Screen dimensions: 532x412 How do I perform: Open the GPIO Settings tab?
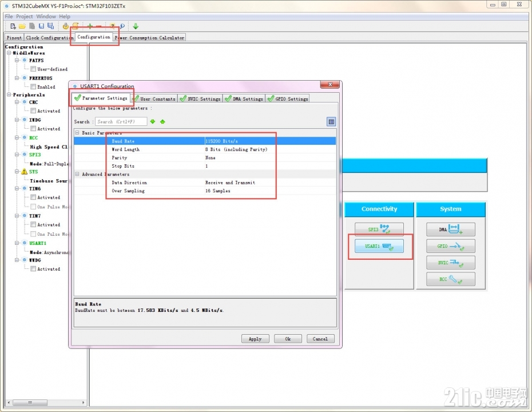[287, 99]
